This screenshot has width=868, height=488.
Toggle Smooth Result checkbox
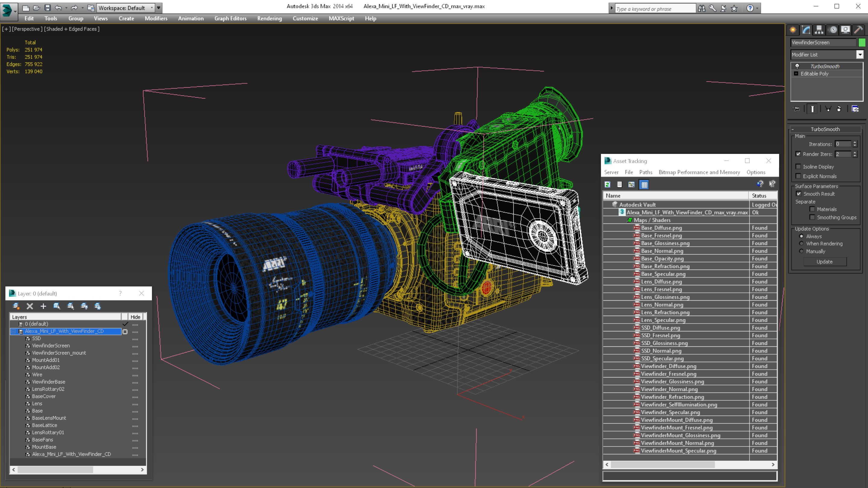click(799, 193)
